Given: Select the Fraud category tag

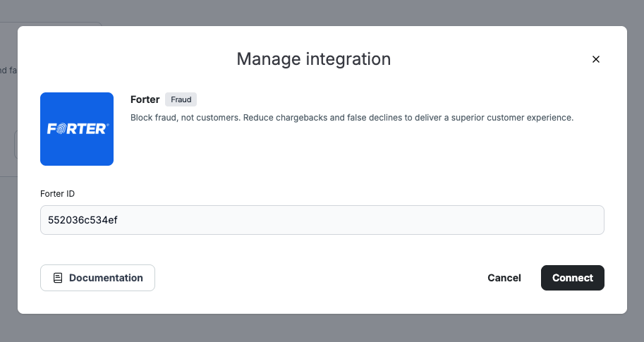Looking at the screenshot, I should pos(181,99).
